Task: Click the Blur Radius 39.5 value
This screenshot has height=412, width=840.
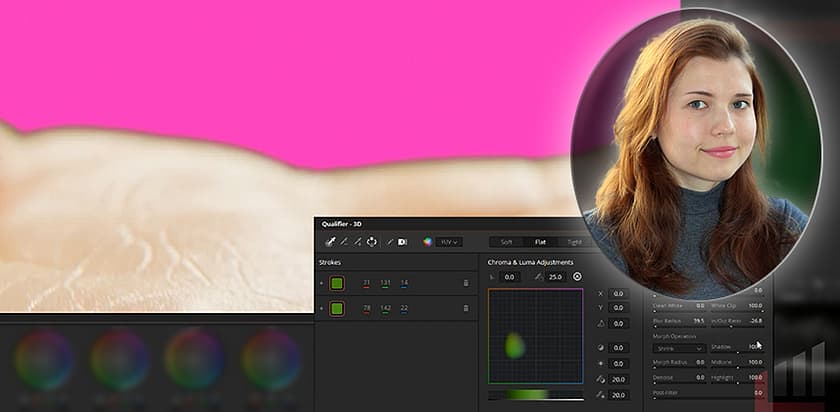Action: point(699,321)
